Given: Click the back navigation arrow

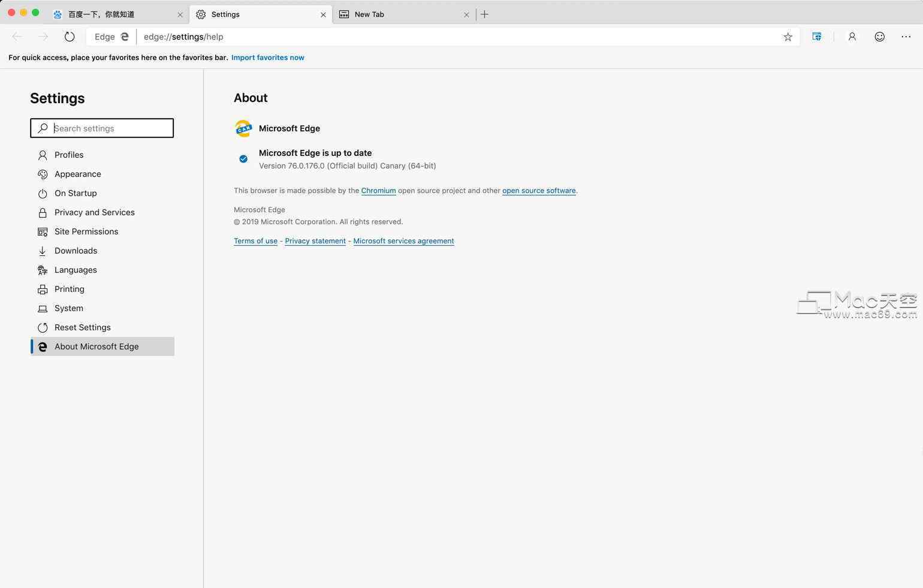Looking at the screenshot, I should pyautogui.click(x=17, y=37).
